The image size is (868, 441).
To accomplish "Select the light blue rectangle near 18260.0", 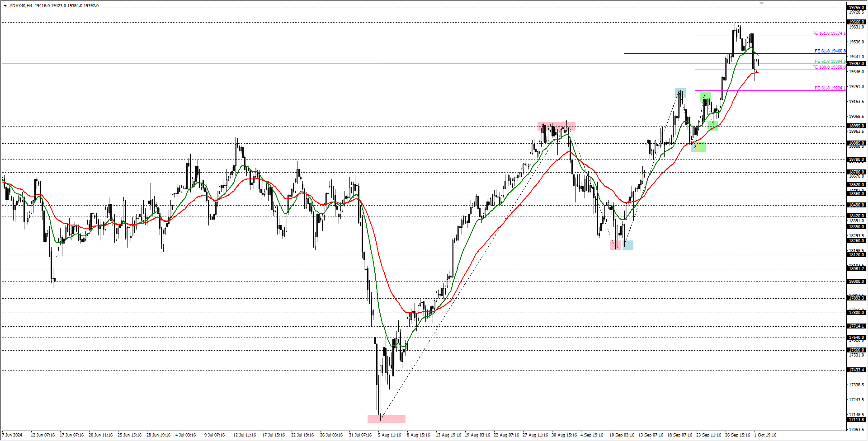I will coord(628,245).
